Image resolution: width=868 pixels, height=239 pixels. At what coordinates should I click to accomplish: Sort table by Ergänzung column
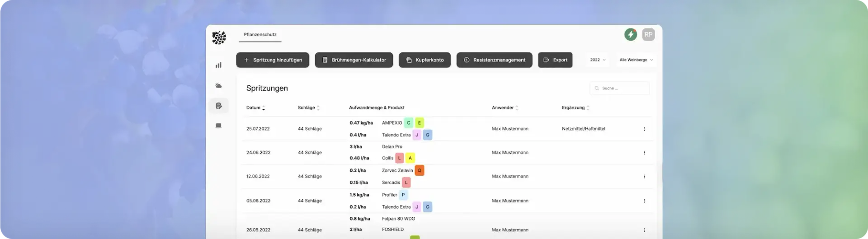pos(576,108)
